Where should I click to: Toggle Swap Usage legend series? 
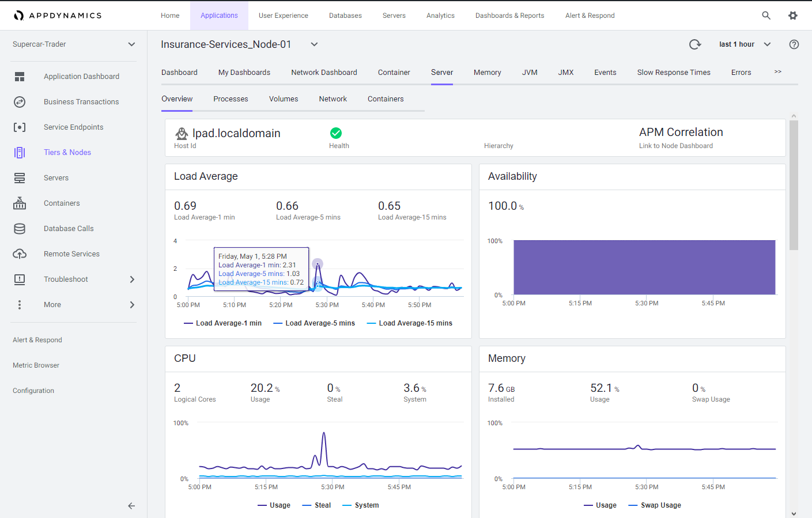coord(655,505)
